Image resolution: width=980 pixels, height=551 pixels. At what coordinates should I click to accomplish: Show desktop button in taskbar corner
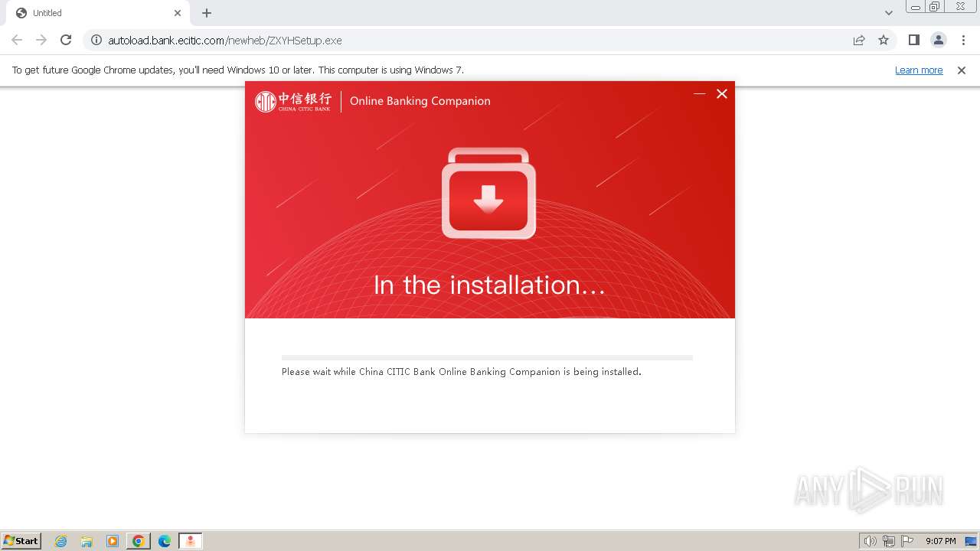coord(972,541)
